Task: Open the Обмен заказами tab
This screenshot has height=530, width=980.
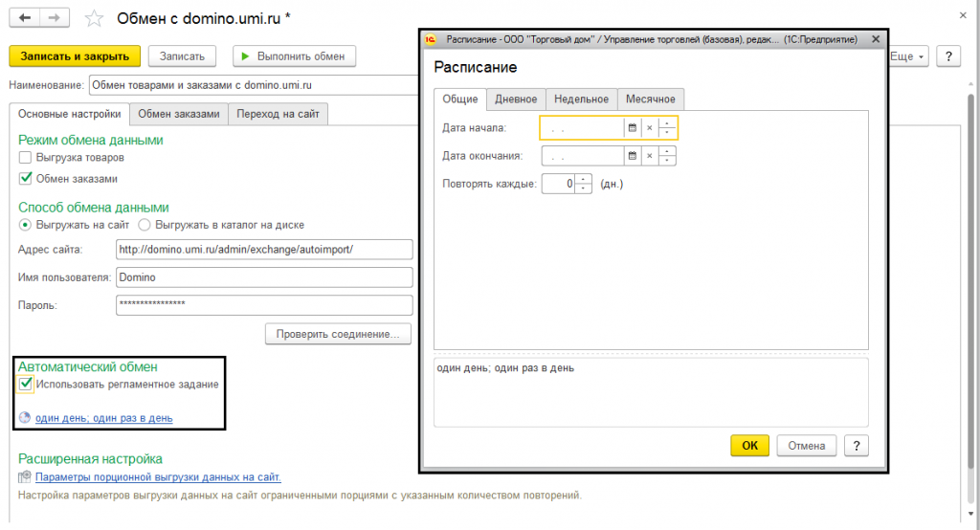Action: (x=179, y=114)
